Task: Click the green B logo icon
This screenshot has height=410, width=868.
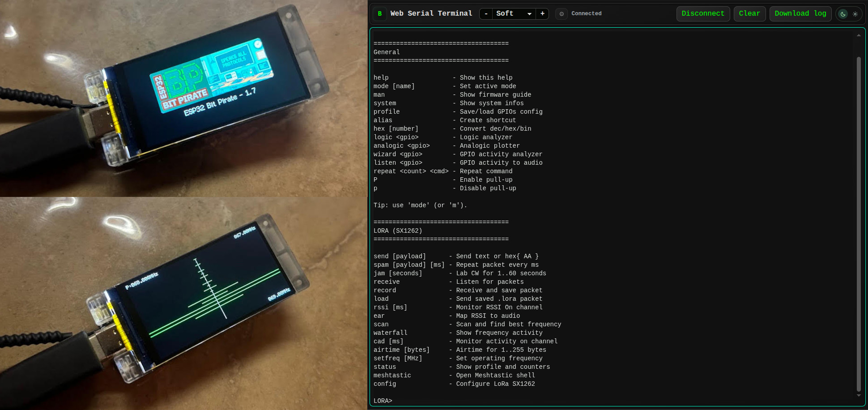Action: tap(380, 13)
